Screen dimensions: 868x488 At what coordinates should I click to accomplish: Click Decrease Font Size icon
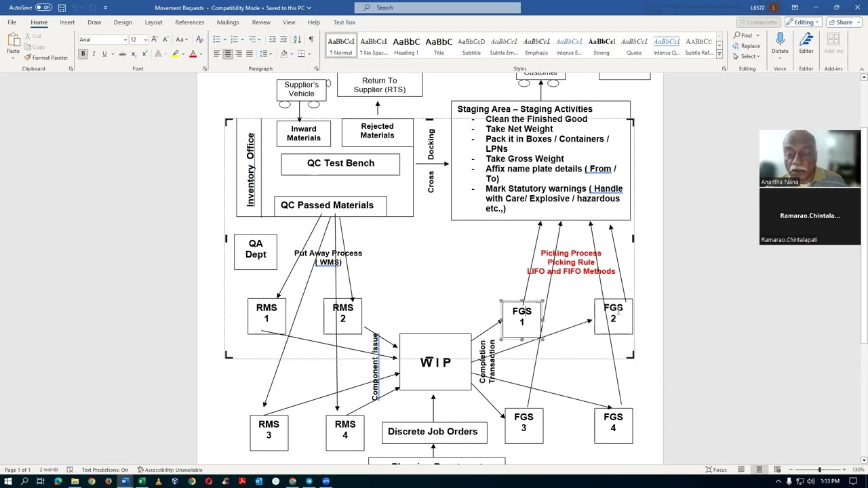[165, 39]
